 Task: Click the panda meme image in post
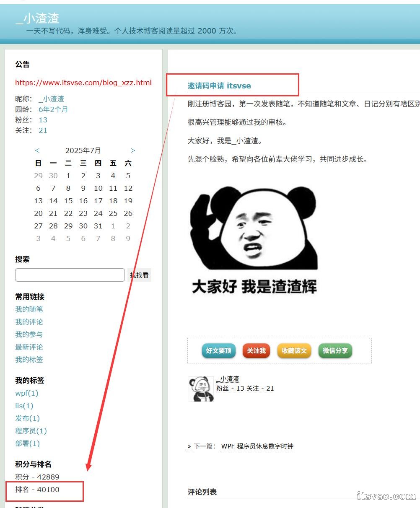point(254,241)
